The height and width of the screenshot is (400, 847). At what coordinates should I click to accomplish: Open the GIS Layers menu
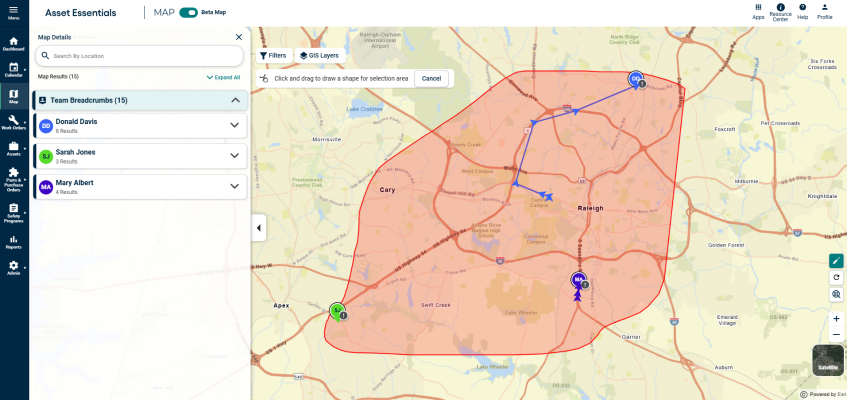(x=319, y=55)
